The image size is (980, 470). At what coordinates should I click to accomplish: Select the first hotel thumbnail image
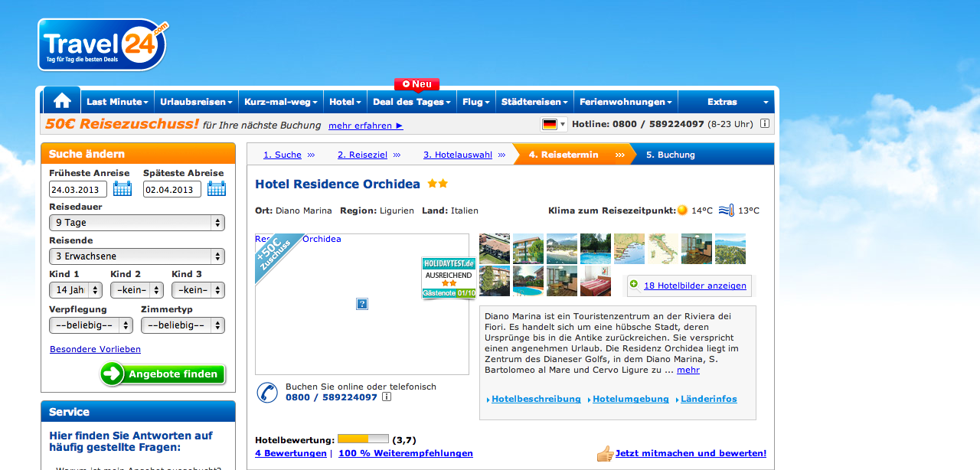tap(494, 249)
